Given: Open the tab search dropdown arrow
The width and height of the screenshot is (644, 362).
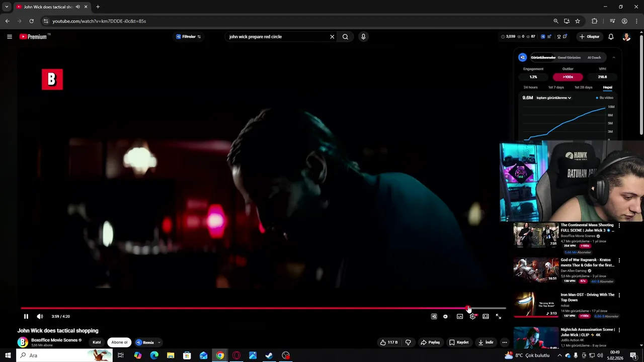Looking at the screenshot, I should (x=7, y=7).
